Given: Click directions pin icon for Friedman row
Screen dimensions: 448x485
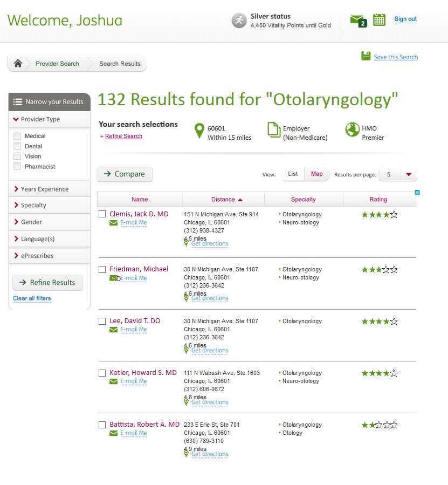Looking at the screenshot, I should pyautogui.click(x=186, y=298).
